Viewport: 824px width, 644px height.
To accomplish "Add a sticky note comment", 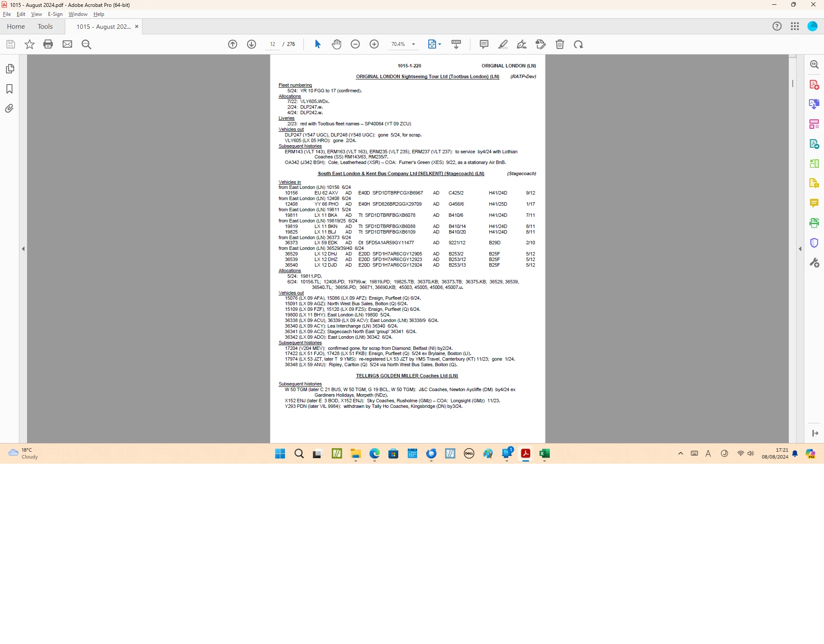I will [484, 44].
